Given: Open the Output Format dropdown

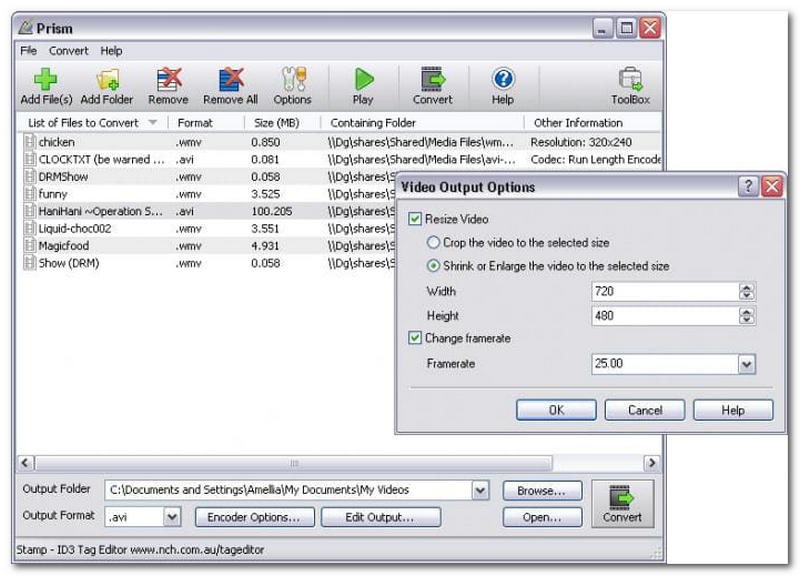Looking at the screenshot, I should 172,517.
